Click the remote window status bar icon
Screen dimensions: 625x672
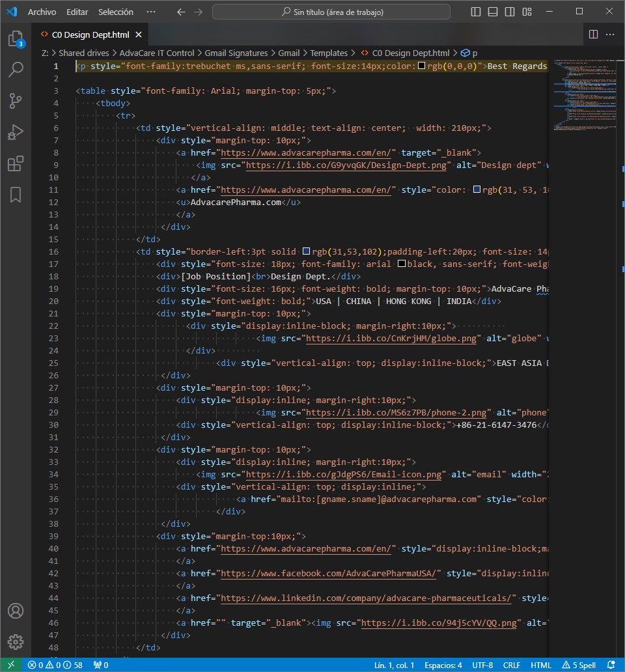click(x=11, y=665)
